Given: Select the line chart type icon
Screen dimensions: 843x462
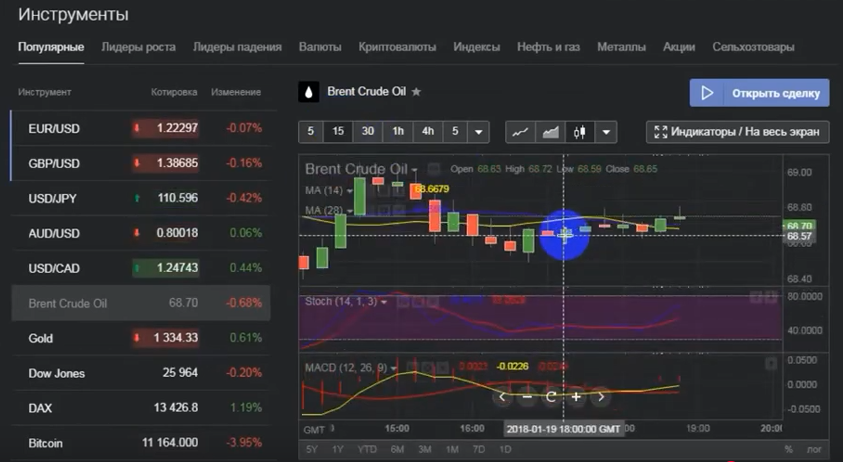Looking at the screenshot, I should (x=520, y=132).
